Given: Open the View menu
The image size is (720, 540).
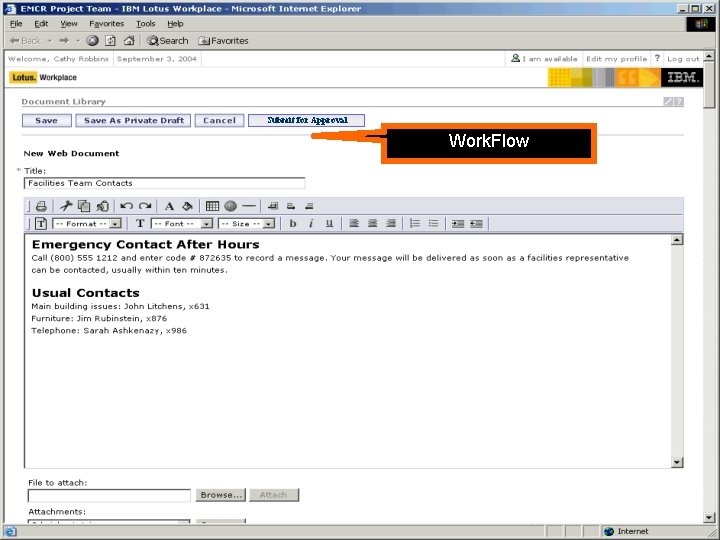Looking at the screenshot, I should (x=69, y=23).
